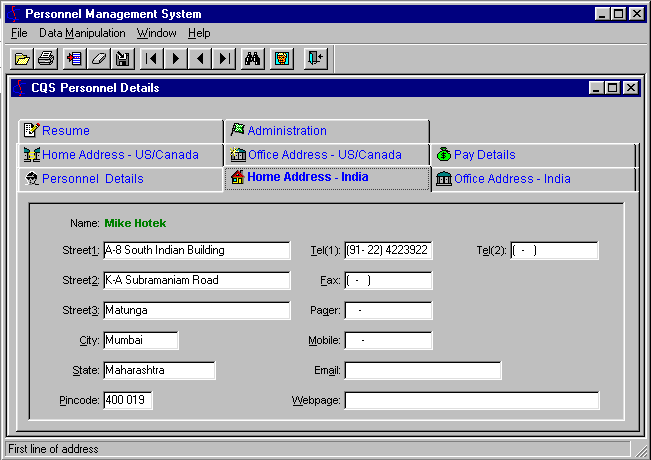Switch to Home Address - US/Canada tab
Viewport: 651px width, 460px height.
point(120,155)
